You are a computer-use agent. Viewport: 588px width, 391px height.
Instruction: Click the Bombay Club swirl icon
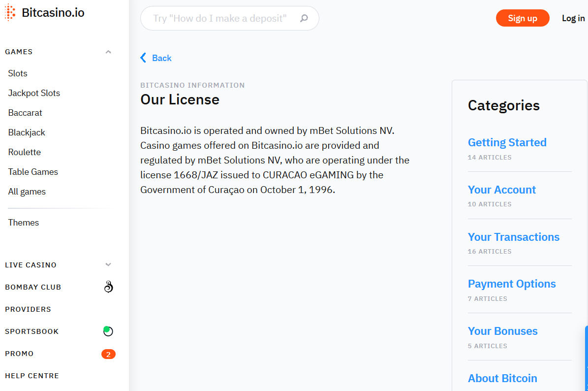click(x=109, y=287)
